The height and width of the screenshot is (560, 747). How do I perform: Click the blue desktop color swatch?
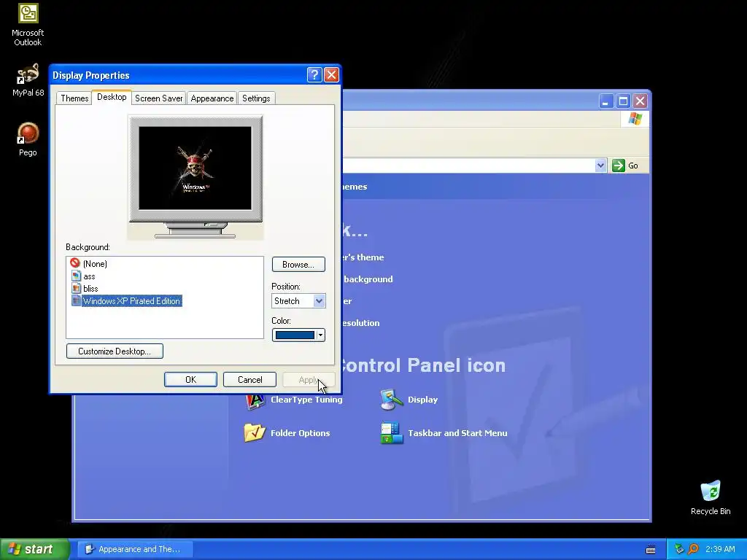point(295,335)
